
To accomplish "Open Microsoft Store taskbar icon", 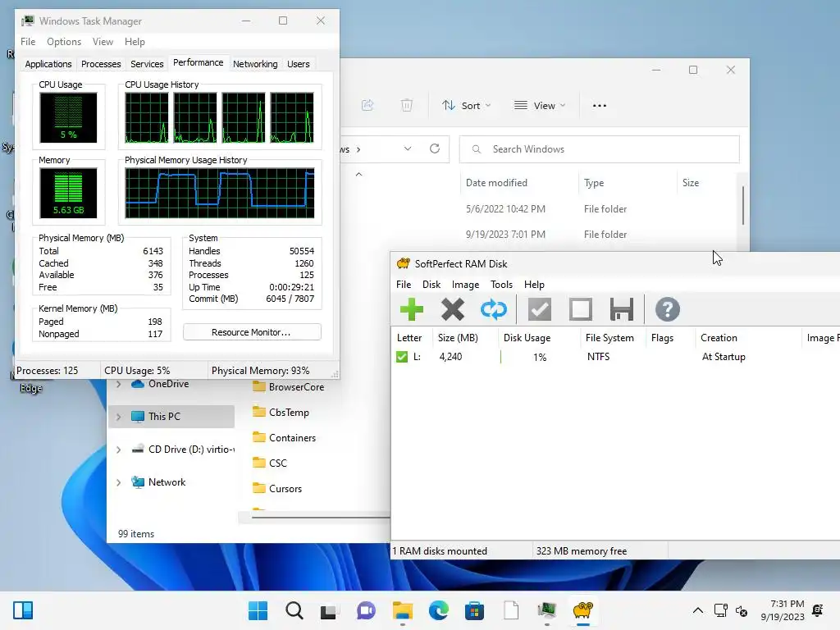I will pos(474,610).
